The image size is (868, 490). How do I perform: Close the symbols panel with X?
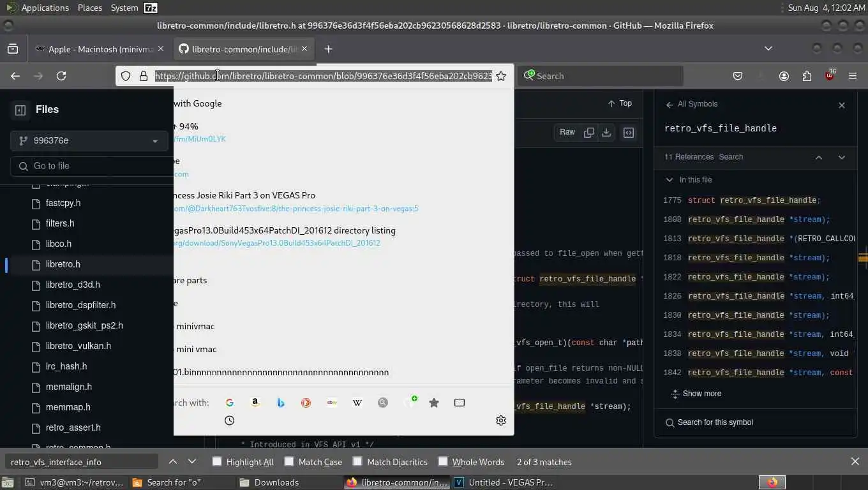click(842, 105)
